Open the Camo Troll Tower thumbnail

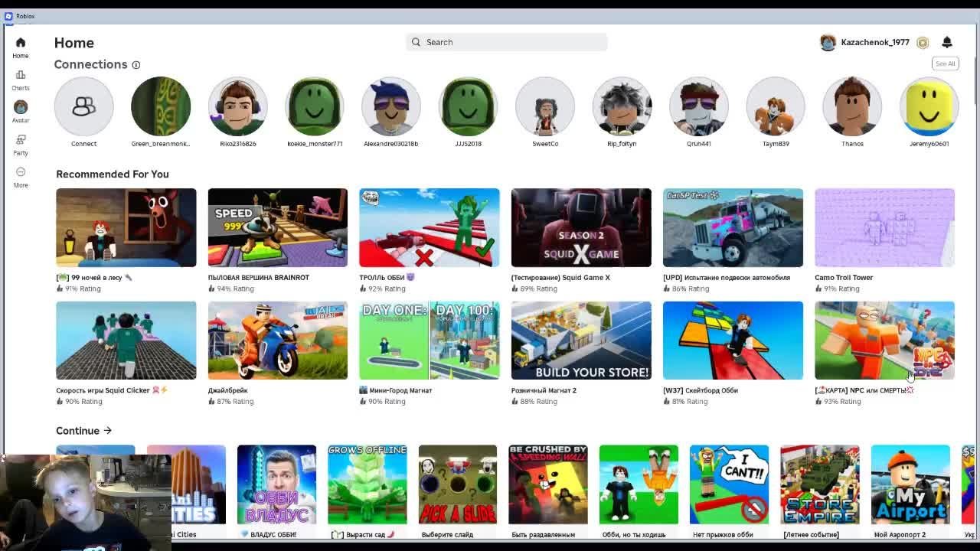coord(884,227)
